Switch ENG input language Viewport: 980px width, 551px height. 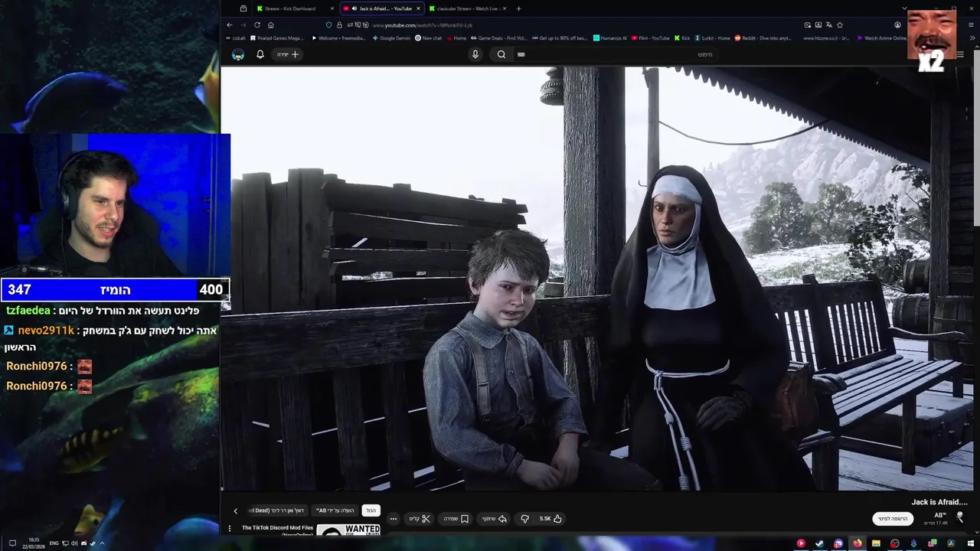(x=54, y=543)
